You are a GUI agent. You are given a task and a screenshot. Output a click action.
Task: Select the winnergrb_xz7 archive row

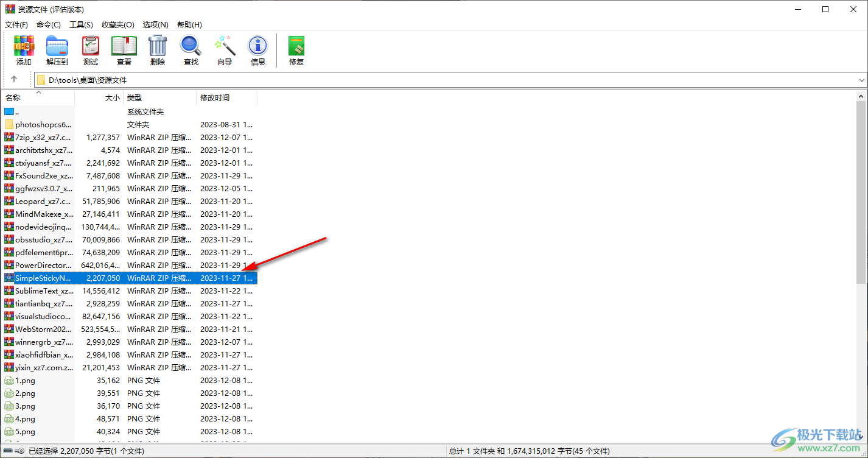(130, 342)
